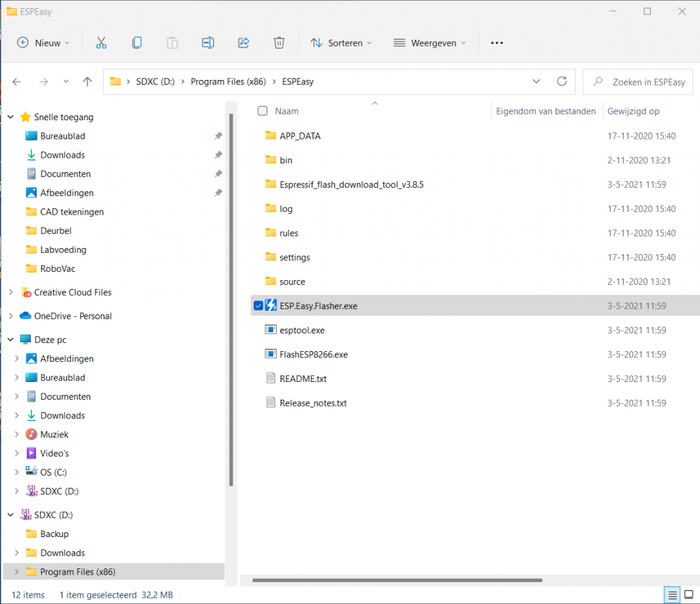Uncheck the ESP.Easy.Flasher.exe checkbox

pos(258,305)
